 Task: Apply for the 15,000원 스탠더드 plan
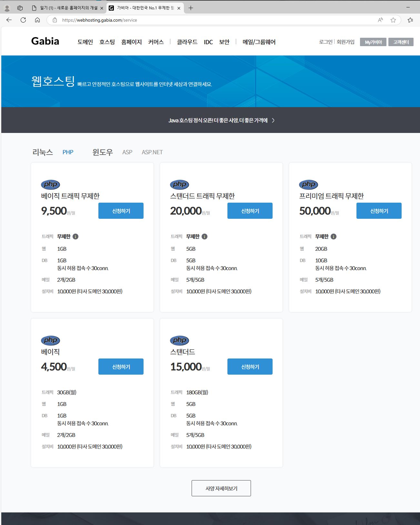click(x=250, y=367)
